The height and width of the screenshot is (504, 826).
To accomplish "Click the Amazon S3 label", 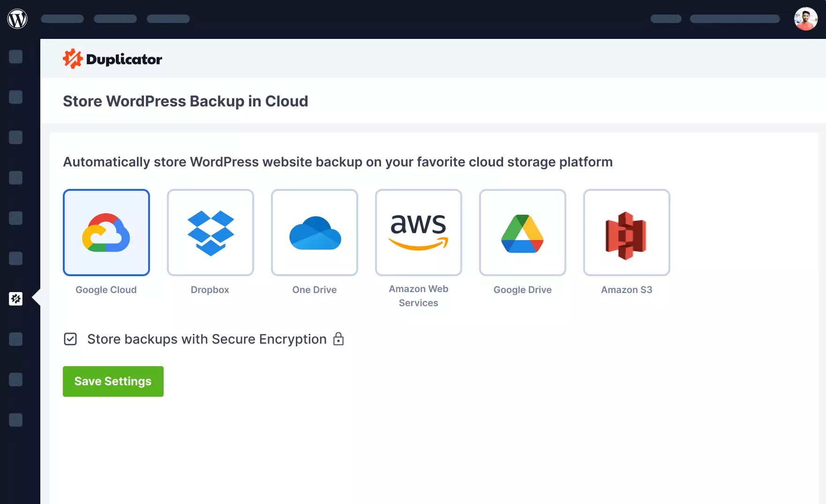I will click(x=627, y=290).
